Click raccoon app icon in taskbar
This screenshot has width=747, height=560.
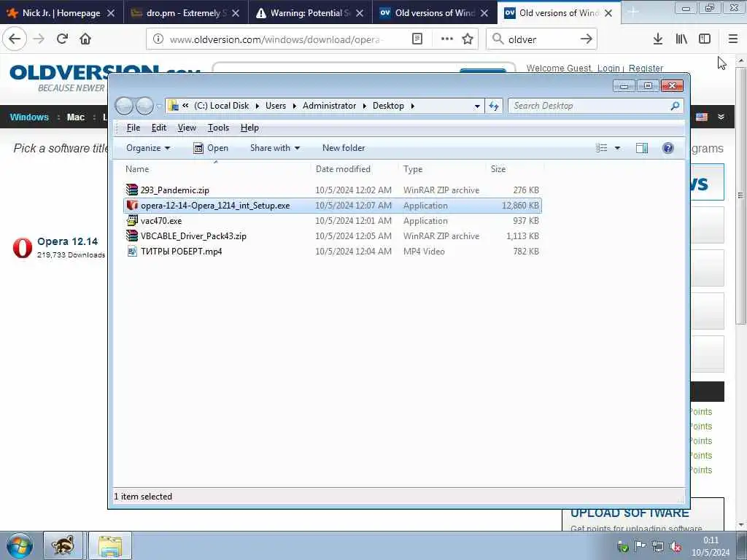coord(63,545)
